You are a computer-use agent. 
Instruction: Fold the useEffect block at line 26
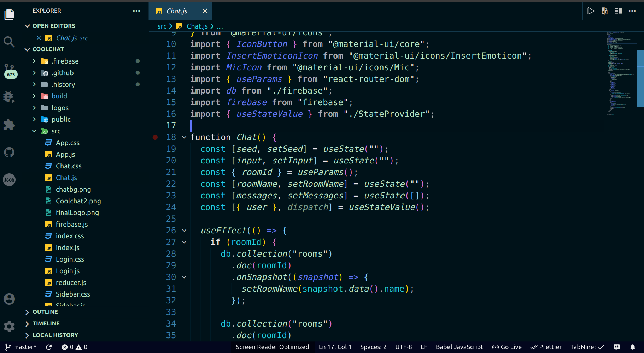pyautogui.click(x=184, y=231)
